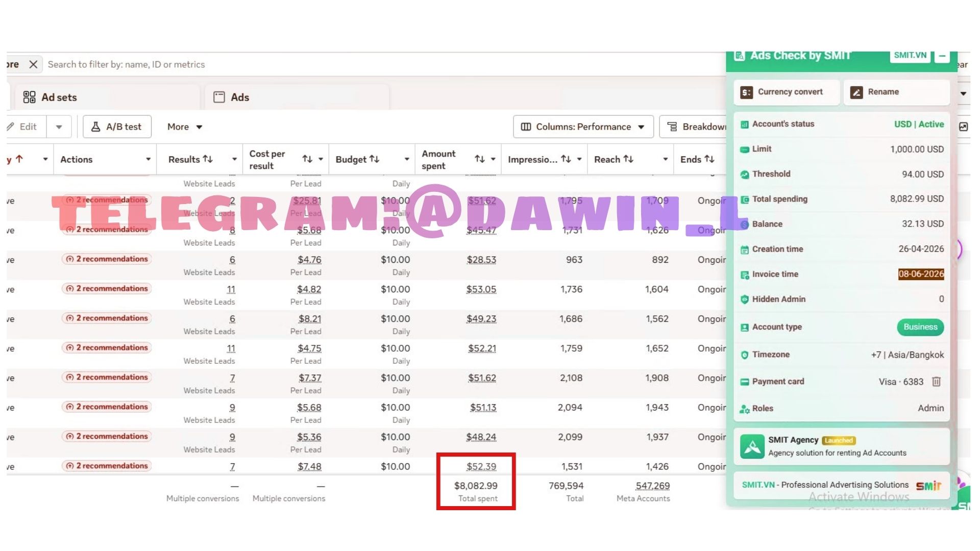The width and height of the screenshot is (980, 551).
Task: Click the USD | Active status text
Action: [919, 124]
